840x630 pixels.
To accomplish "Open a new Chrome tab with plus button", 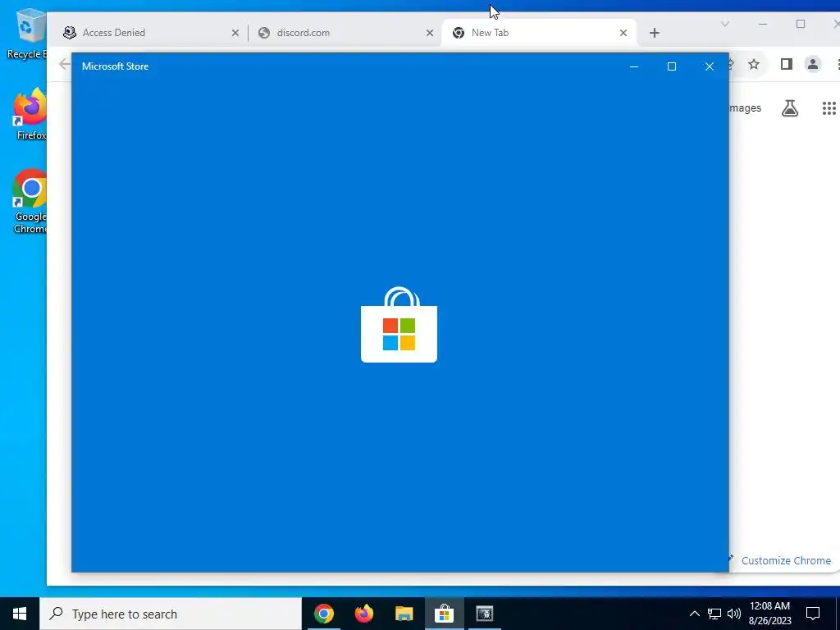I will 654,33.
